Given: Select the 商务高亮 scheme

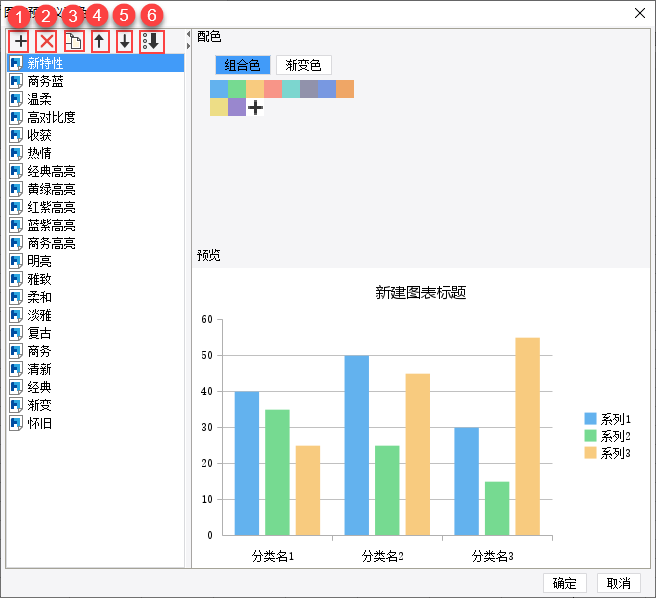Looking at the screenshot, I should 96,243.
